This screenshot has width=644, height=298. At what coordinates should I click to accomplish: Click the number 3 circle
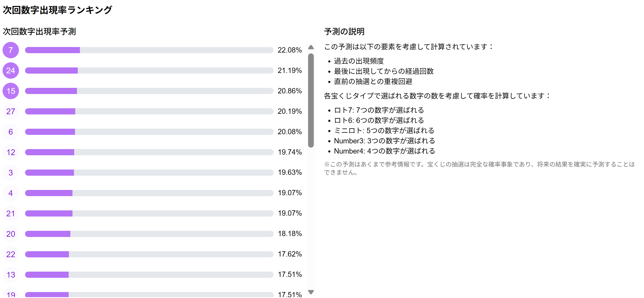[x=10, y=173]
